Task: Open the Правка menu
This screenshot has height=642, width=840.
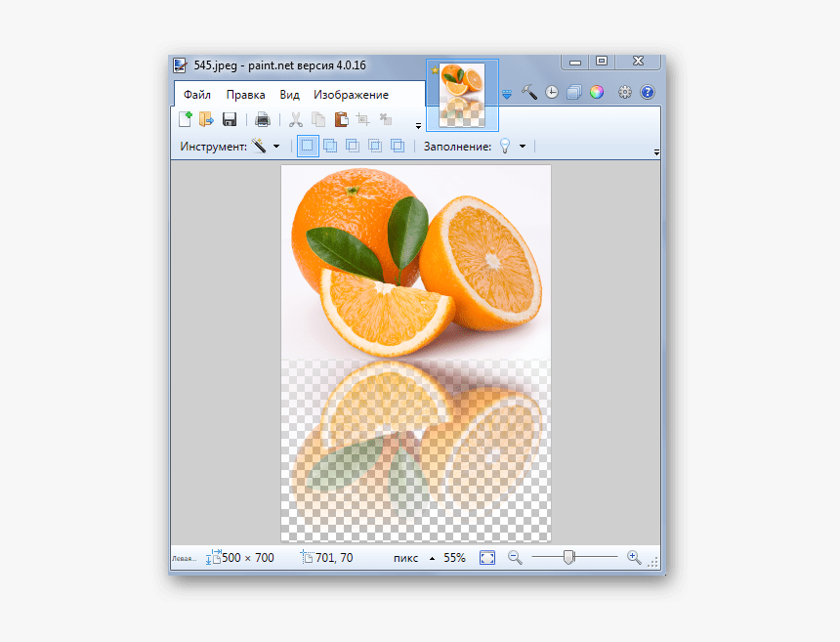Action: (x=245, y=94)
